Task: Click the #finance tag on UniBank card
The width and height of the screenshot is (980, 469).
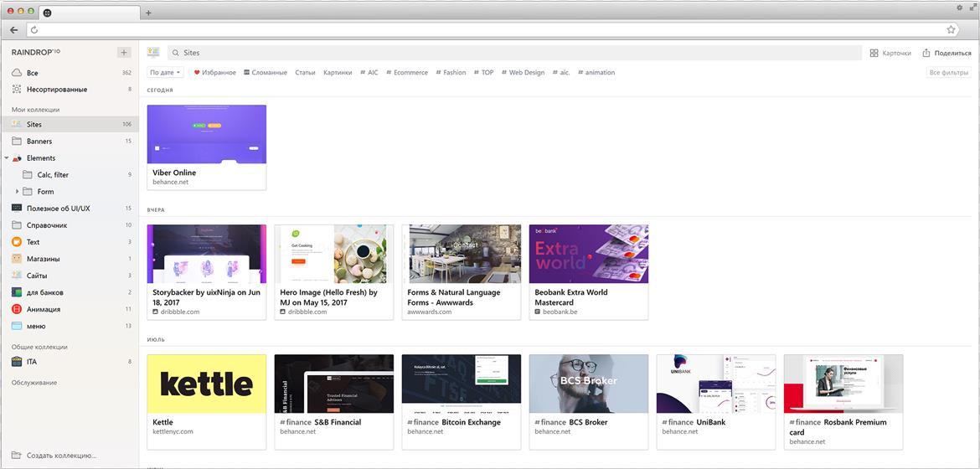Action: (x=678, y=422)
